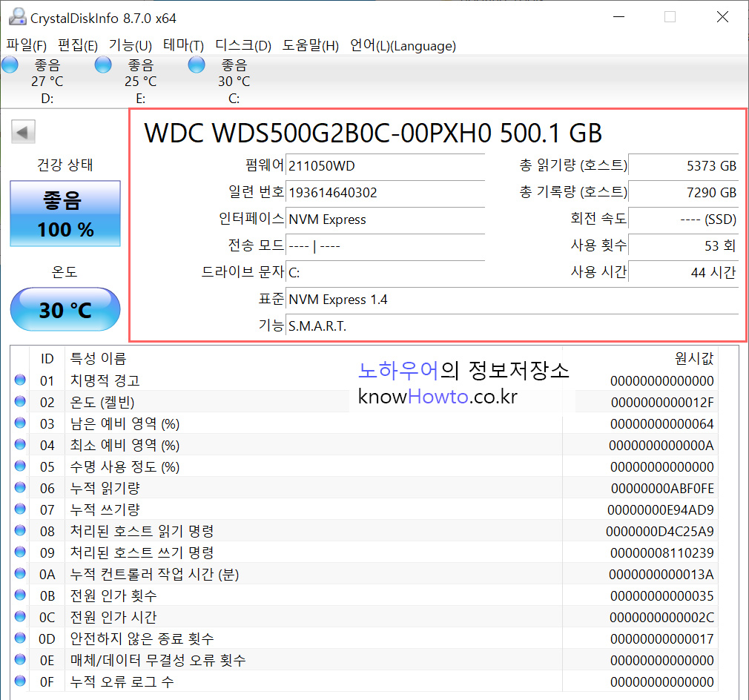Select raw value 00000000ABF0FE

click(x=662, y=489)
